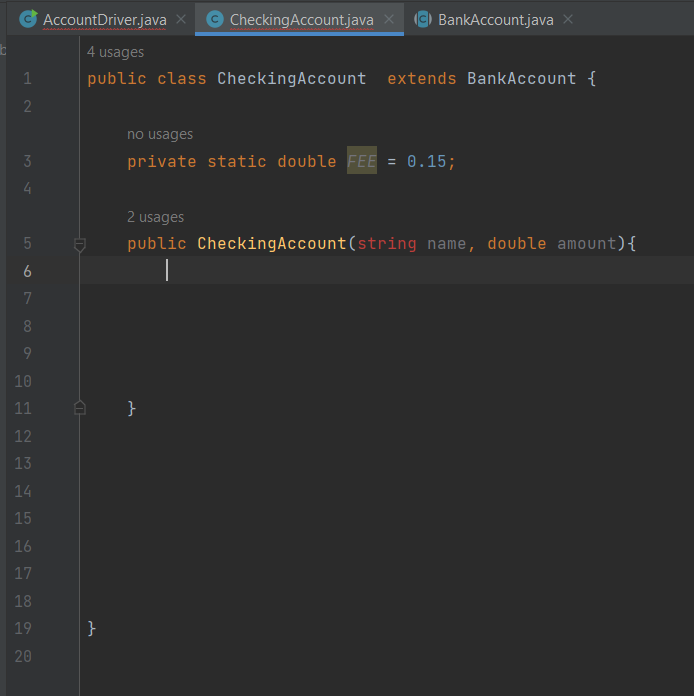
Task: Click the BankAccount.java abstract class icon
Action: click(423, 20)
